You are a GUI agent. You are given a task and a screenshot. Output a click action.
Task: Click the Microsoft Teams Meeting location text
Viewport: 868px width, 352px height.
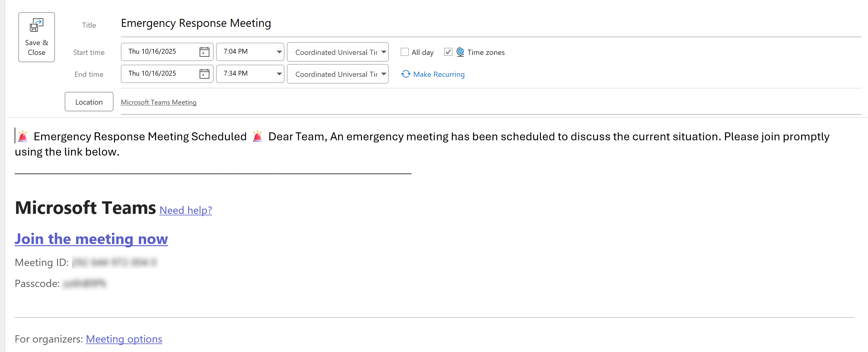click(159, 102)
